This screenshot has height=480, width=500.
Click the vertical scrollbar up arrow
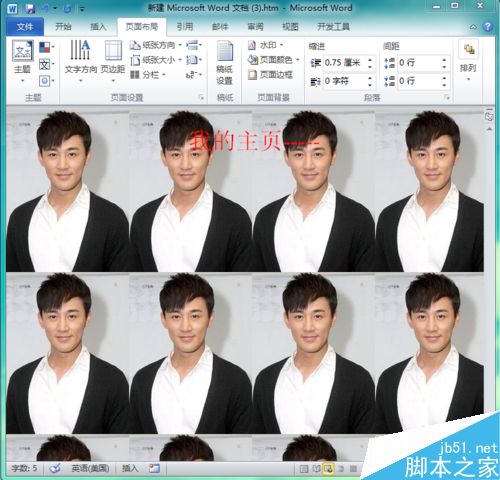tap(489, 129)
